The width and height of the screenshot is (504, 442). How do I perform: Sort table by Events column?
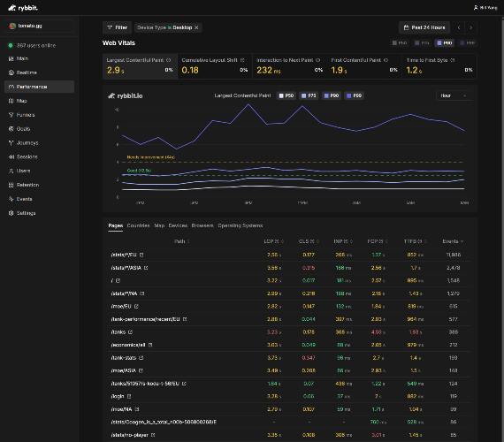point(453,241)
